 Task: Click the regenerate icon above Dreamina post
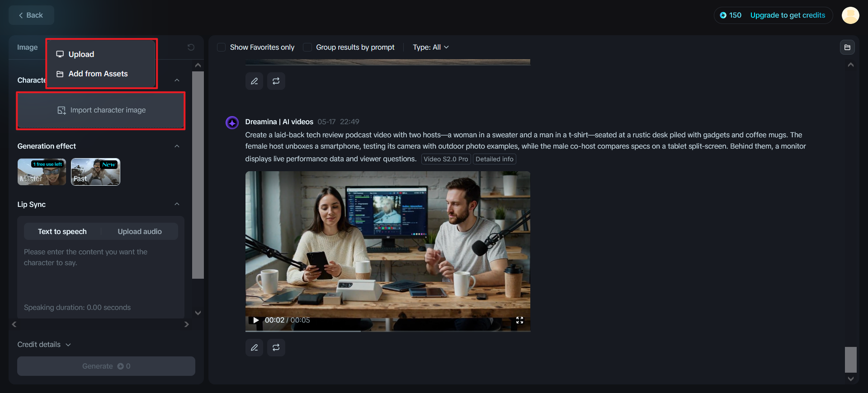(x=276, y=81)
